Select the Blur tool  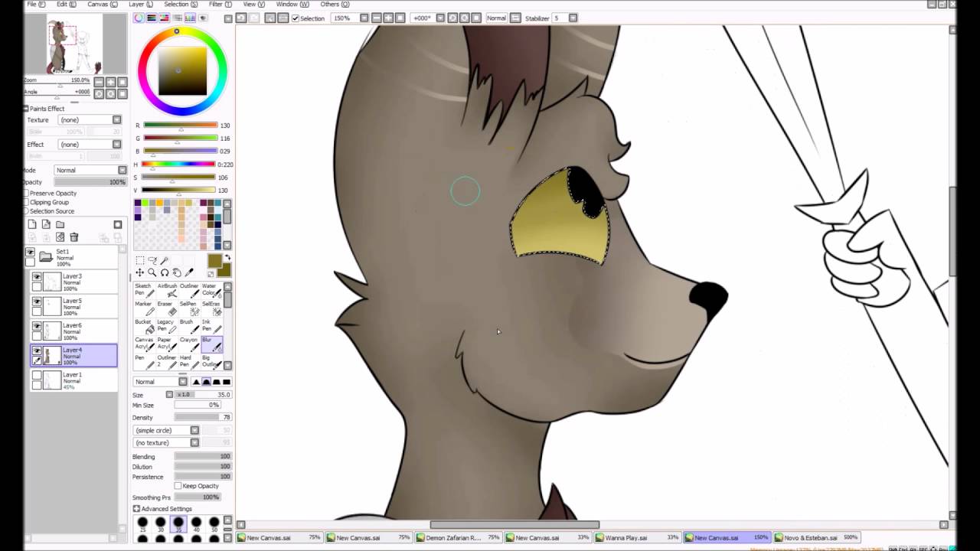click(211, 344)
